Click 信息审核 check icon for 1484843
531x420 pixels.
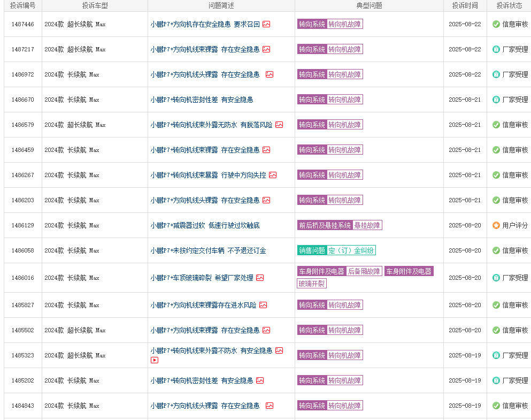pyautogui.click(x=496, y=406)
